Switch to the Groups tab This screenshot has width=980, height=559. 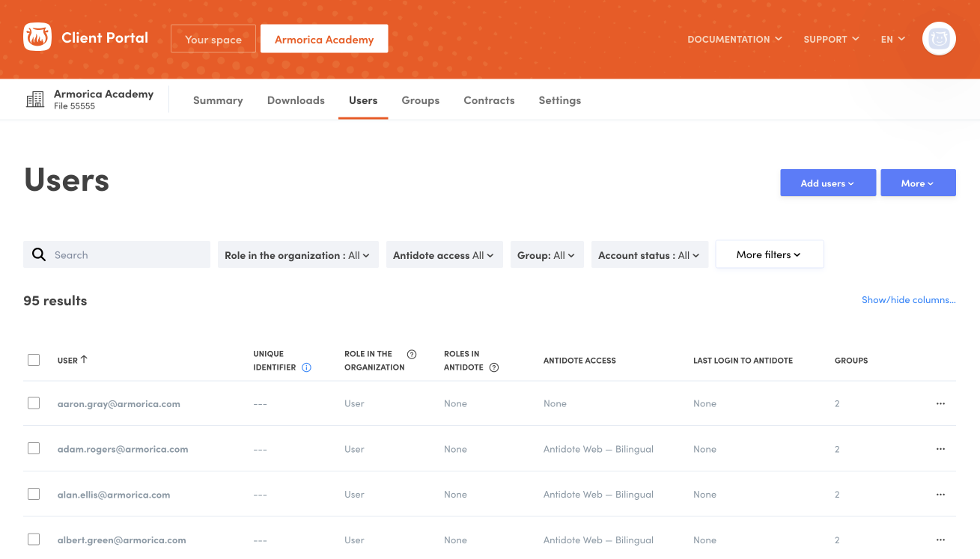click(x=420, y=100)
